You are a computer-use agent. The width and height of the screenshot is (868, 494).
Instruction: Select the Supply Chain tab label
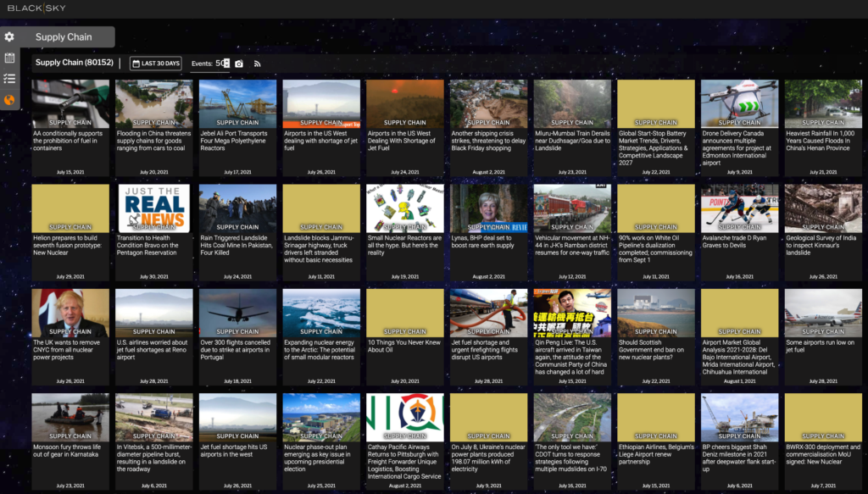click(x=64, y=37)
